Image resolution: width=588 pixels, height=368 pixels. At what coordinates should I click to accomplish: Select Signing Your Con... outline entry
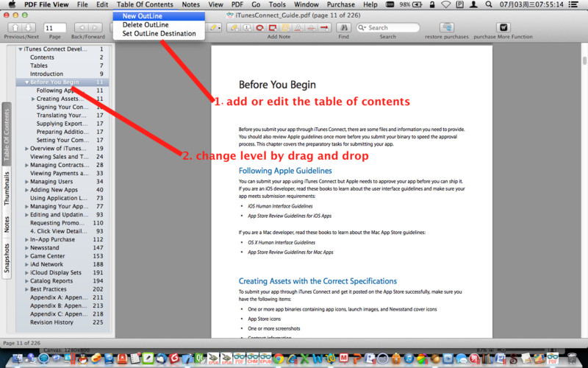tap(62, 107)
